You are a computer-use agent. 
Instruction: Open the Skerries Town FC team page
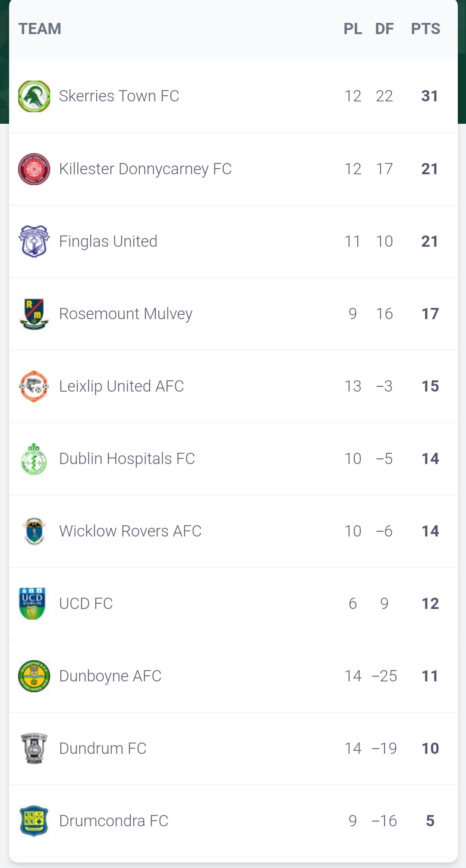[119, 96]
